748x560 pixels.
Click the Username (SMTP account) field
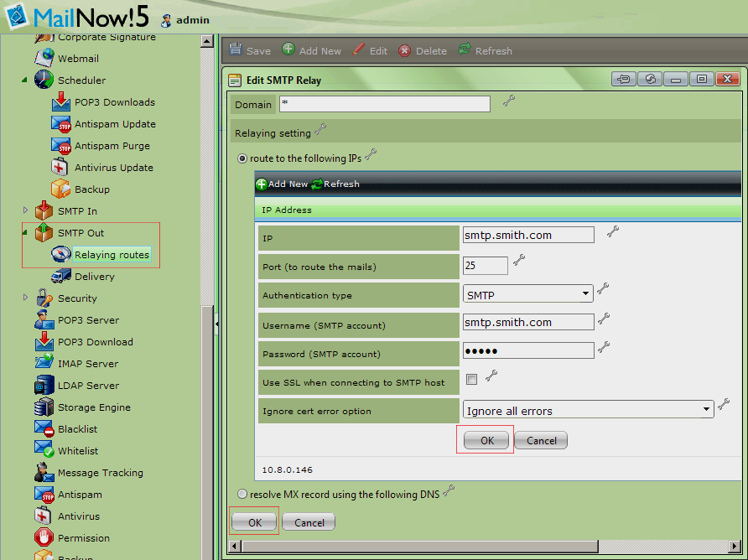pos(528,322)
